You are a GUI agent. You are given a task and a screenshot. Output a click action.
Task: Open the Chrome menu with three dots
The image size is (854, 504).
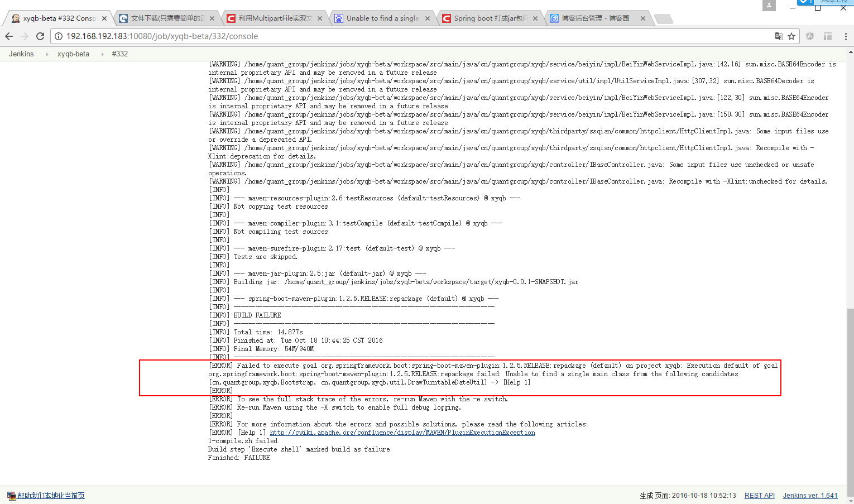click(846, 36)
